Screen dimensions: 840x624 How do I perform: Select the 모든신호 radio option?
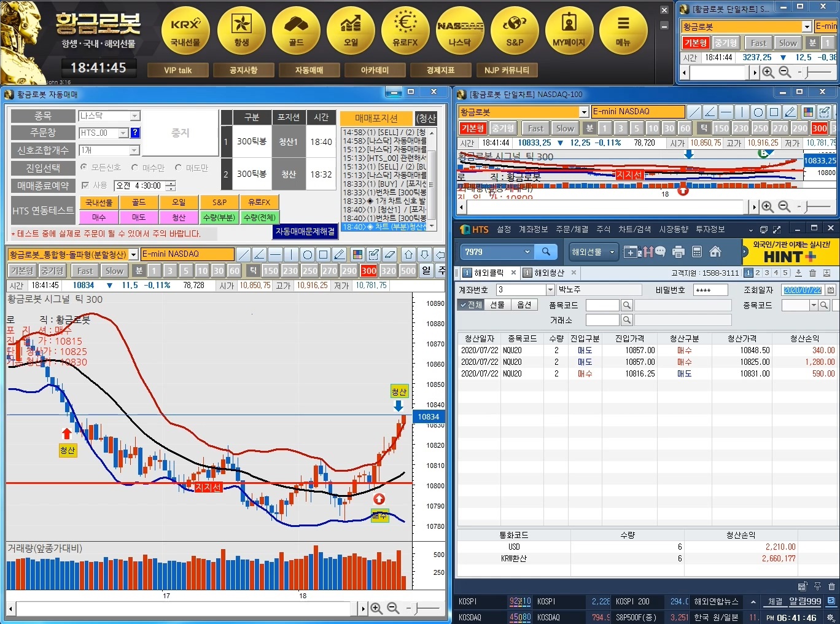[x=84, y=167]
